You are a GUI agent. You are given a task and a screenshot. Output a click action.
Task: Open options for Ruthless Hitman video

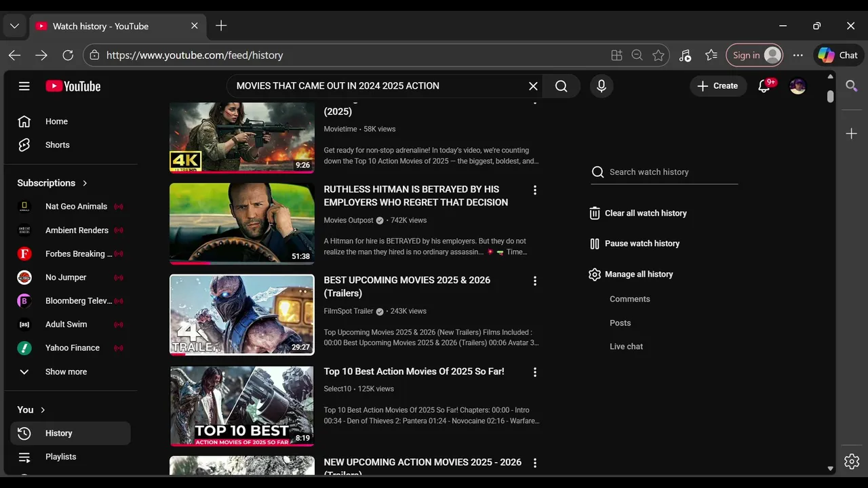pos(535,190)
